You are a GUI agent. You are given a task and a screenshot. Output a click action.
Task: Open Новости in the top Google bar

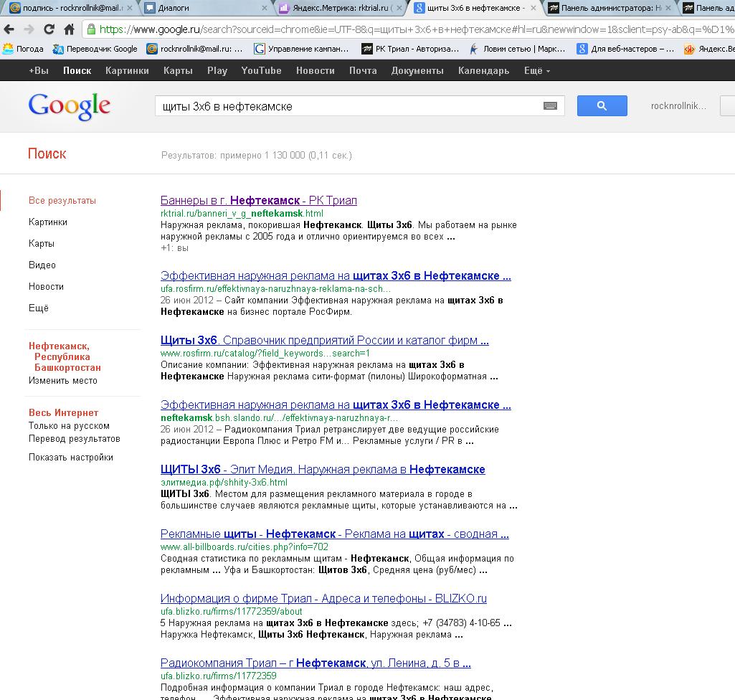315,71
